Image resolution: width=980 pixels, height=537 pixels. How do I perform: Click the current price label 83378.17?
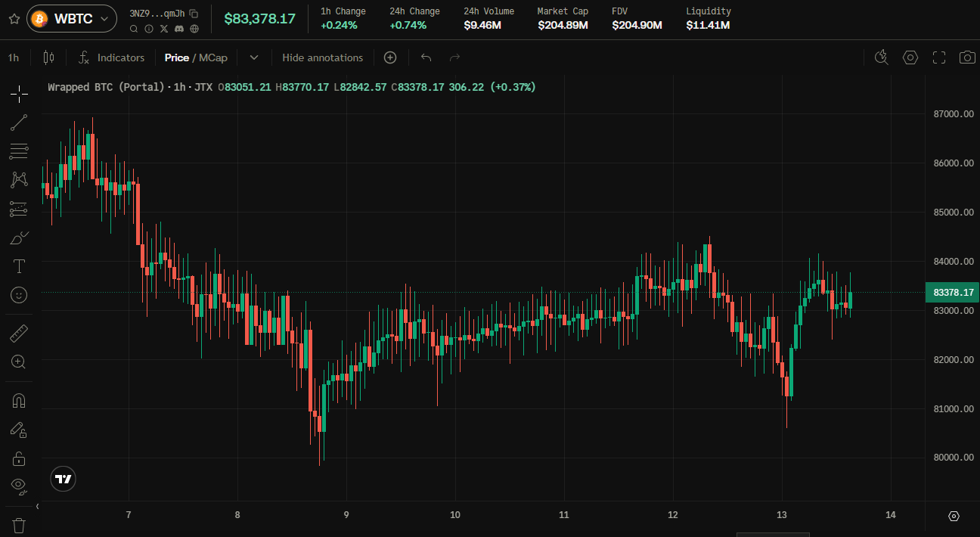tap(952, 293)
